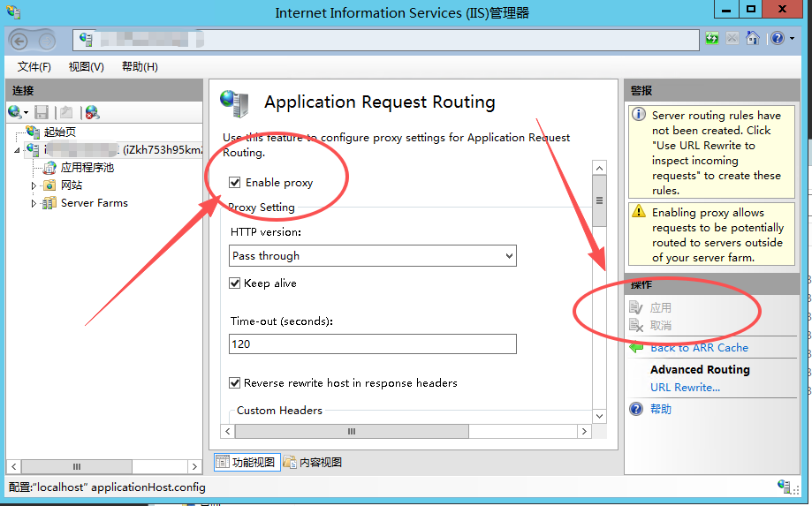This screenshot has height=506, width=812.
Task: Toggle Reverse rewrite host in response headers
Action: [x=235, y=383]
